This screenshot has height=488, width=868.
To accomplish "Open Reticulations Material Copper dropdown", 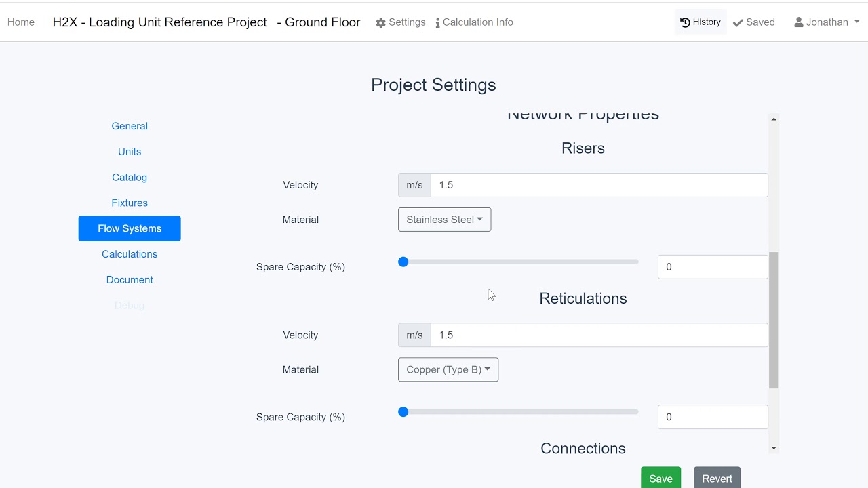I will pos(448,370).
